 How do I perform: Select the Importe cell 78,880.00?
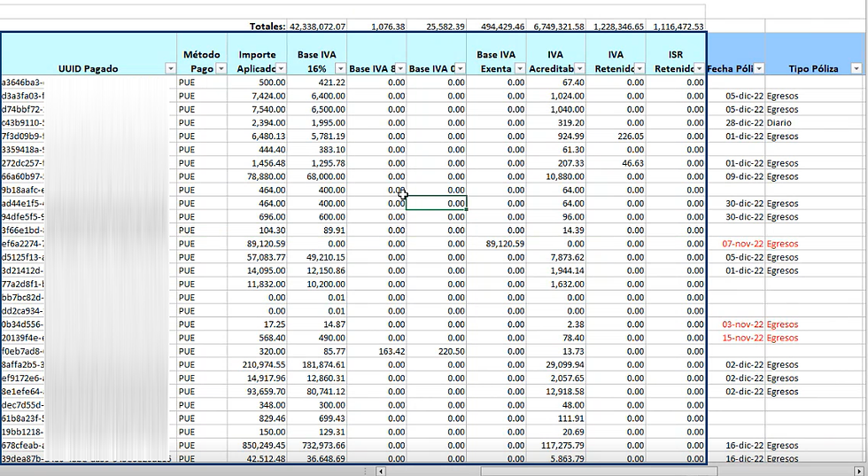point(258,176)
